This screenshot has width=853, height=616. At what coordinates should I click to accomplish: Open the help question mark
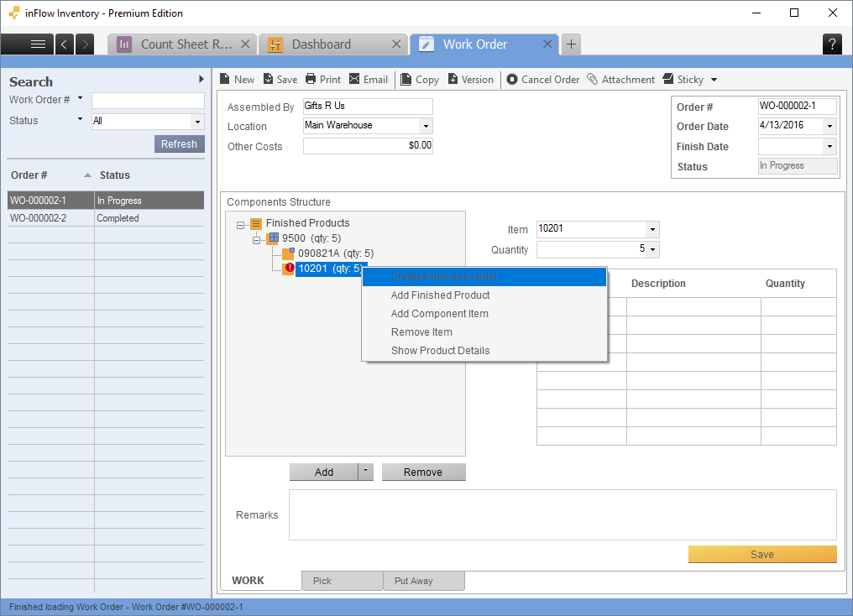pos(832,44)
